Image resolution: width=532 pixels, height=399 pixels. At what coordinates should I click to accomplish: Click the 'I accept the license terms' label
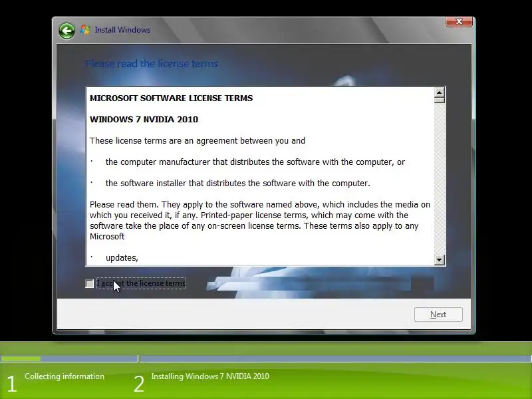pyautogui.click(x=141, y=283)
